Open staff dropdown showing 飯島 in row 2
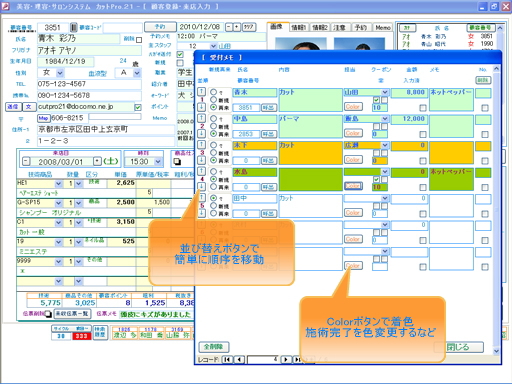Viewport: 512px width, 384px height. click(x=385, y=118)
